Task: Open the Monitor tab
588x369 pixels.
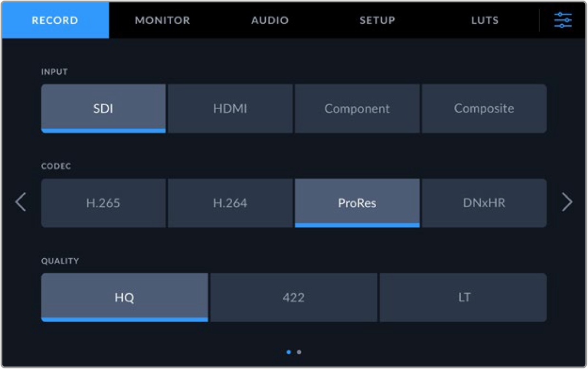Action: [x=162, y=20]
